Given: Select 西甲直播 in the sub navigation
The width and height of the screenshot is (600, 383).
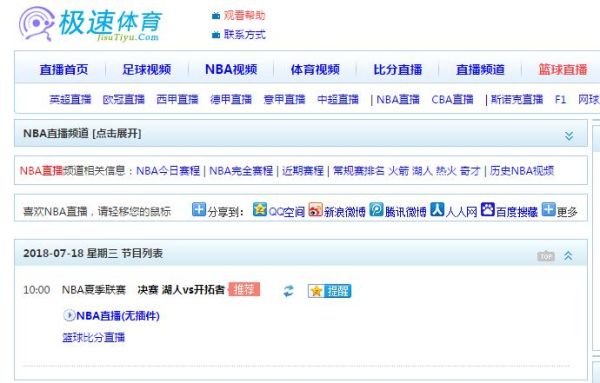Looking at the screenshot, I should (x=177, y=99).
